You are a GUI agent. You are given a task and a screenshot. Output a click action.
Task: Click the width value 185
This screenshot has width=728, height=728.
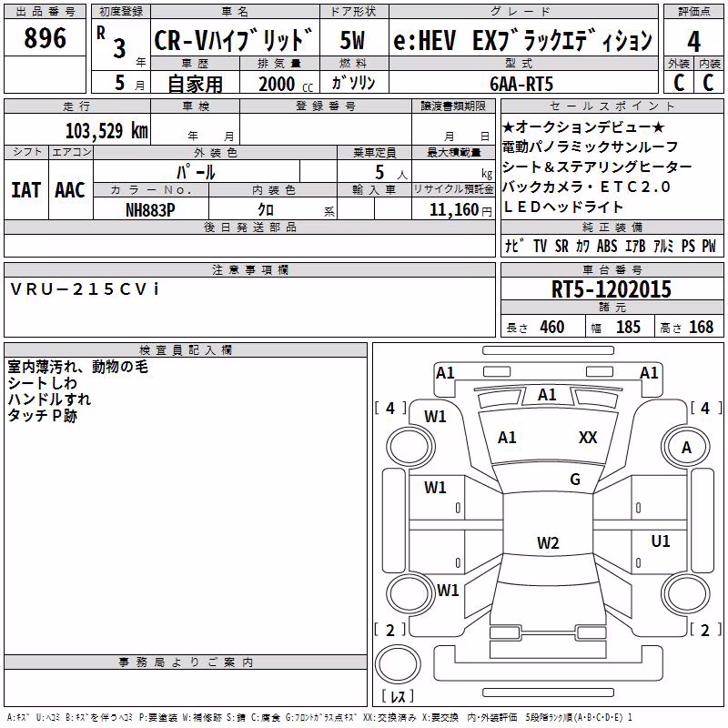628,327
